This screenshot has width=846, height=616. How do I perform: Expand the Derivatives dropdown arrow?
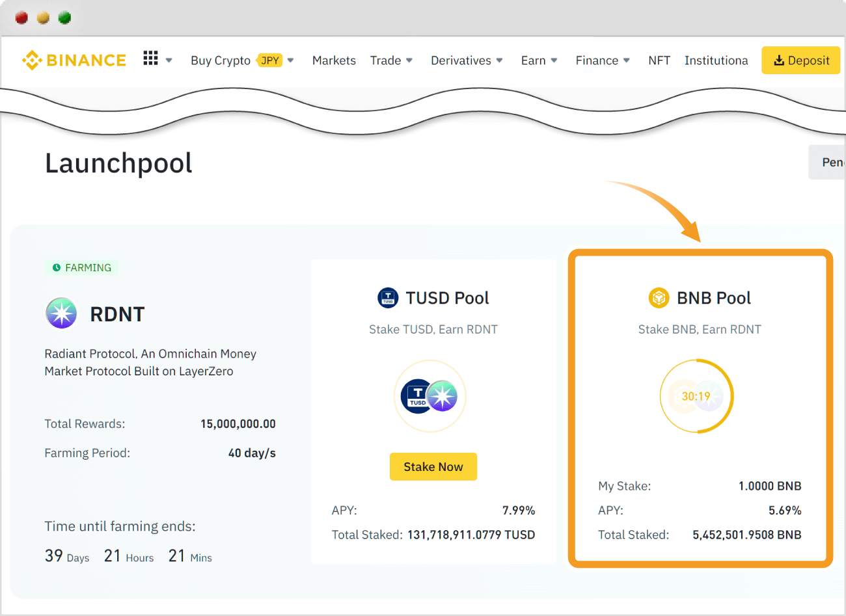click(499, 60)
